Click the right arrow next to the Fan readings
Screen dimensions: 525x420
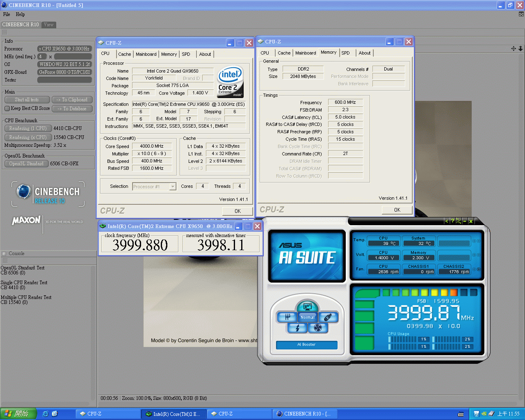pyautogui.click(x=479, y=269)
